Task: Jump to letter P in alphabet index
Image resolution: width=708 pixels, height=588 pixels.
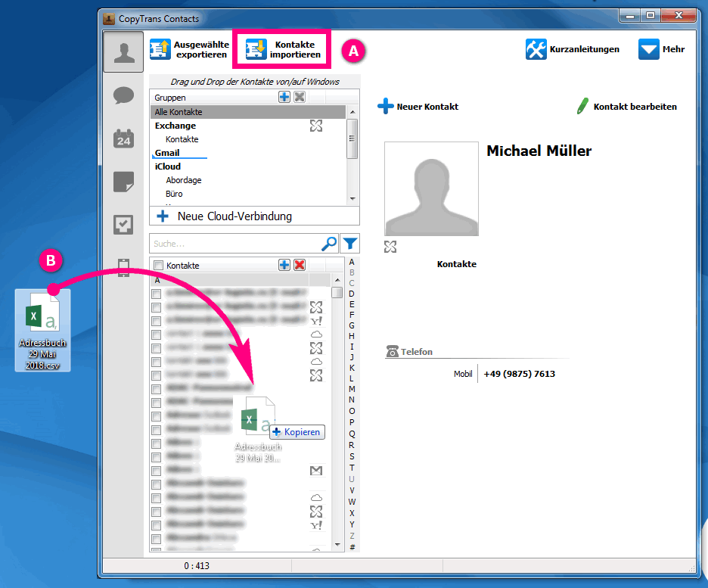Action: (x=352, y=422)
